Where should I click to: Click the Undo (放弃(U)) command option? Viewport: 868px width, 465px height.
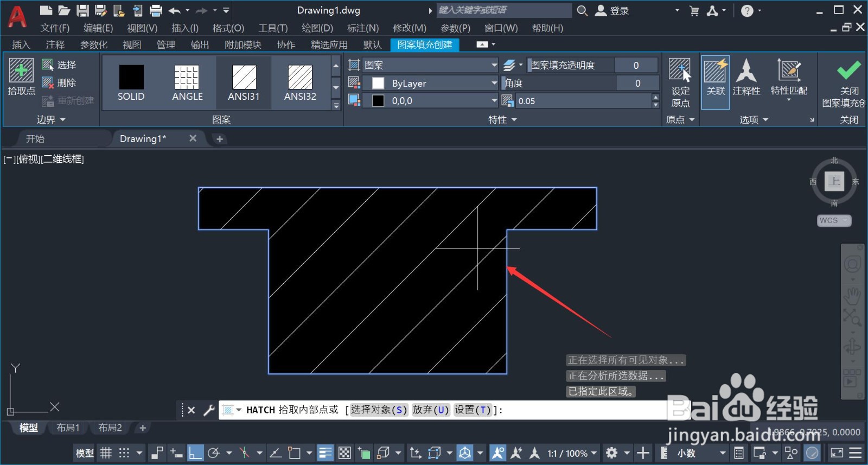pos(431,410)
